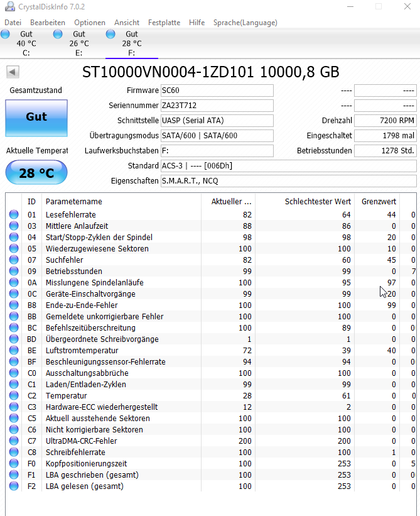Viewport: 420px width, 516px height.
Task: Click the Parametername column header
Action: click(121, 201)
